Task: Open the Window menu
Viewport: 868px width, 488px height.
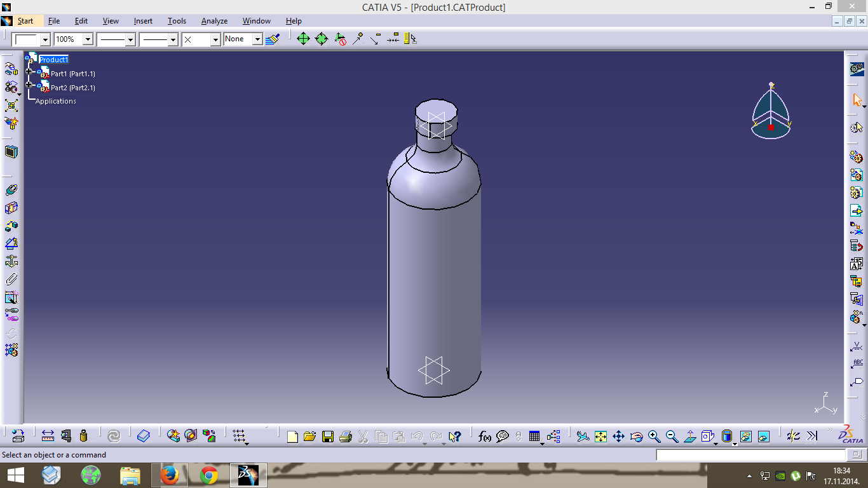Action: click(x=257, y=21)
